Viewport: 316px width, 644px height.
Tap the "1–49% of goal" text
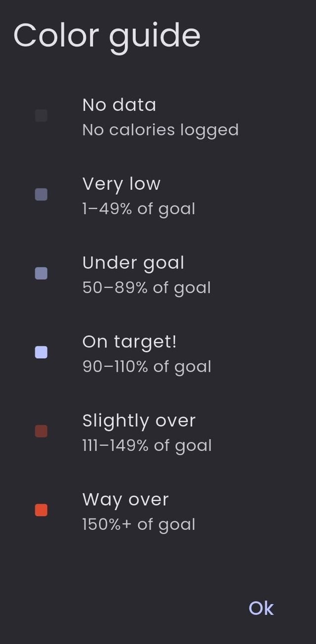[139, 209]
